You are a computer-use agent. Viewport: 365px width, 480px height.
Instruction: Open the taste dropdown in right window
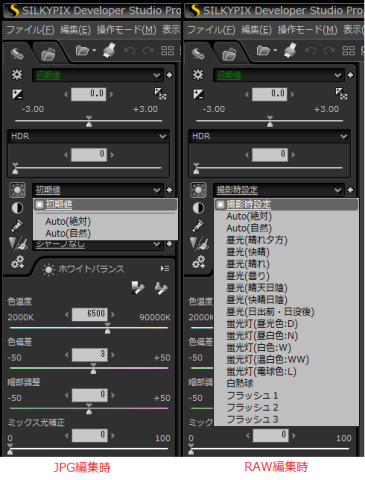click(279, 75)
